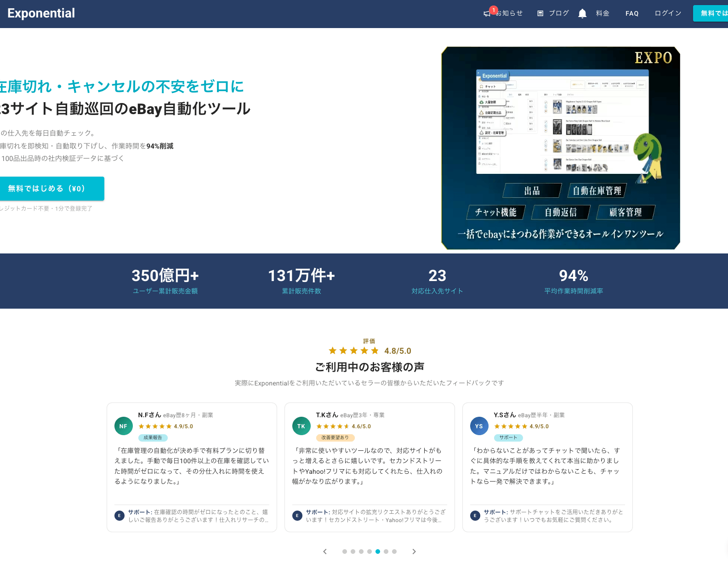Click the Y.Sさん reviewer name
This screenshot has width=728, height=569.
click(505, 415)
